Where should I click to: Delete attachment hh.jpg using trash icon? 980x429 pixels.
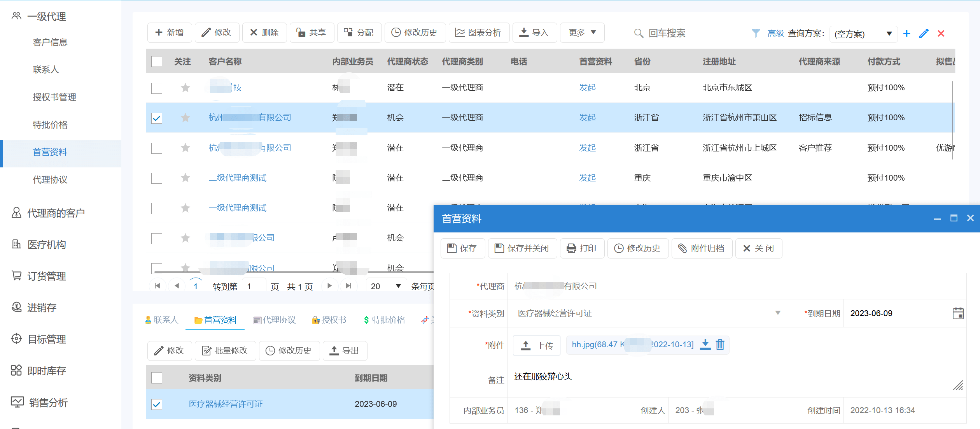tap(720, 345)
